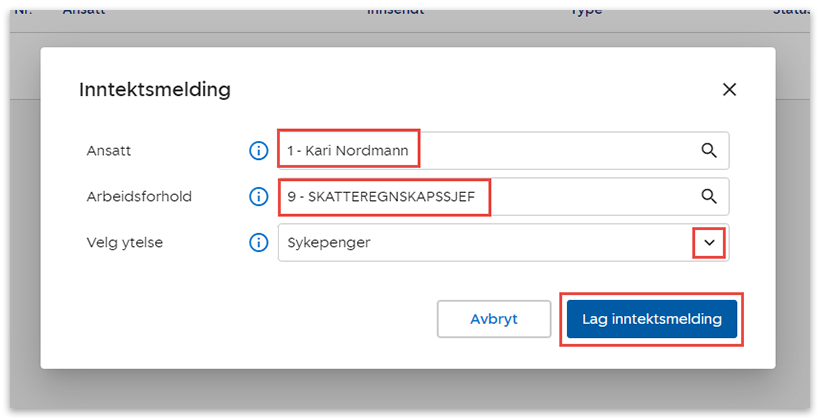Viewport: 820px width, 418px height.
Task: Click the info icon beside Arbeidsforhold
Action: [258, 197]
